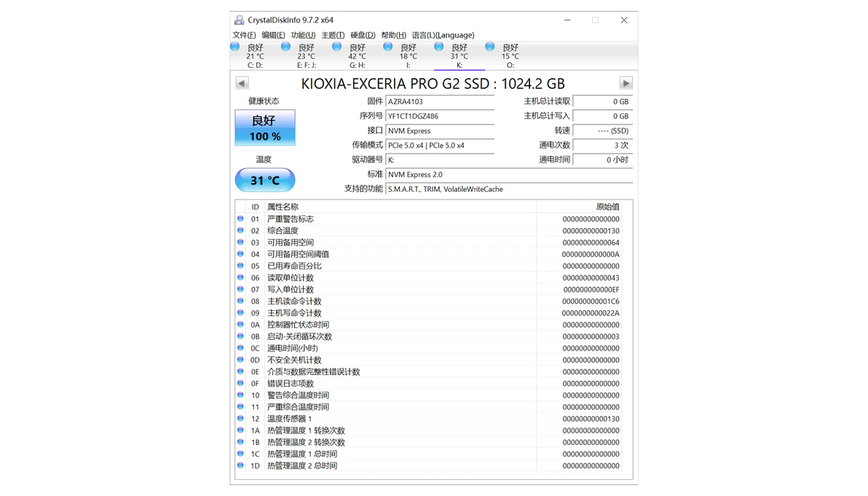868x496 pixels.
Task: Click the CrystalDiskInfo app icon in title bar
Action: [x=239, y=20]
